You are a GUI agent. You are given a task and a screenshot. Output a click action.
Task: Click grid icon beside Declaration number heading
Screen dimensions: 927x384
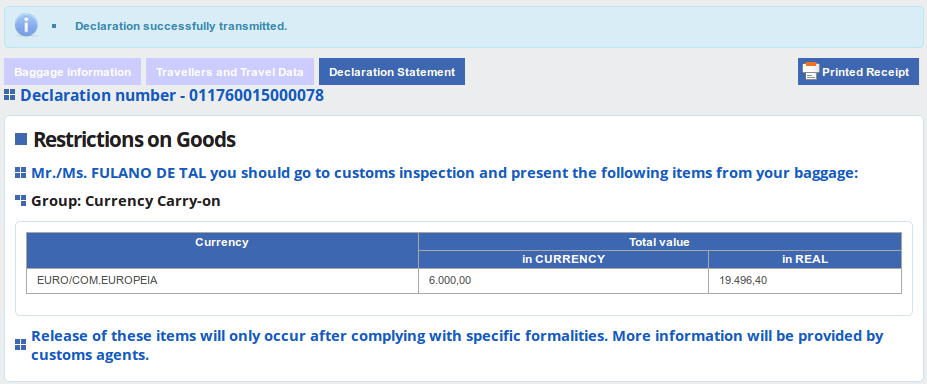tap(9, 95)
